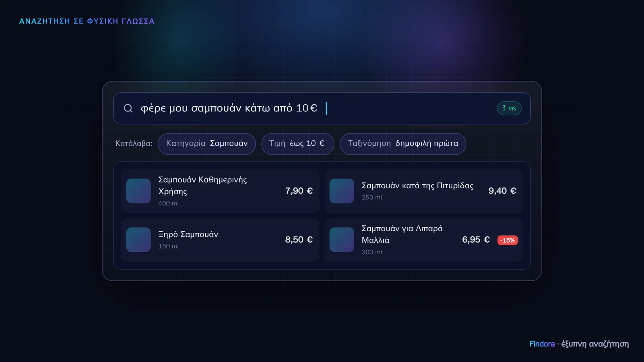Click the magnifier search icon
This screenshot has height=362, width=644.
point(128,108)
